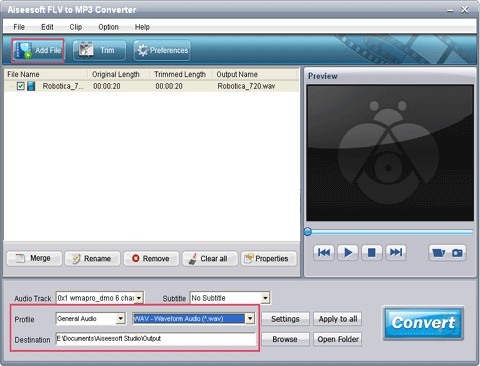Select the Robotica_7... file name

click(x=63, y=86)
